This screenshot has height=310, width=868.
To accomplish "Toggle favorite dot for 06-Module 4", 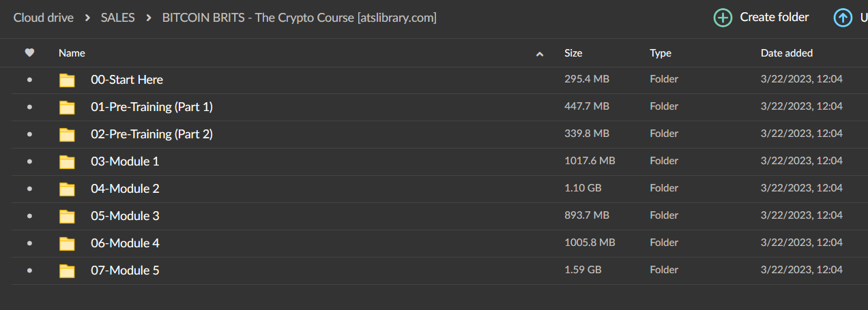I will coord(29,243).
